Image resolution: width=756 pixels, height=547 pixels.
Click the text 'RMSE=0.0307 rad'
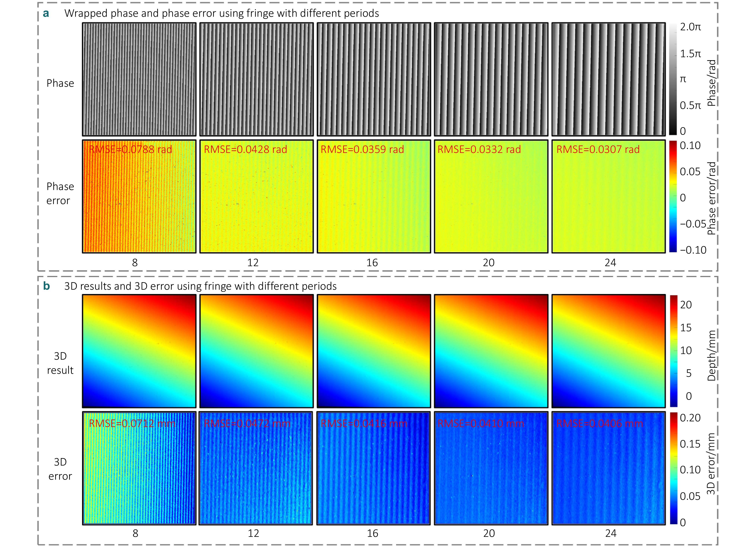click(x=598, y=149)
